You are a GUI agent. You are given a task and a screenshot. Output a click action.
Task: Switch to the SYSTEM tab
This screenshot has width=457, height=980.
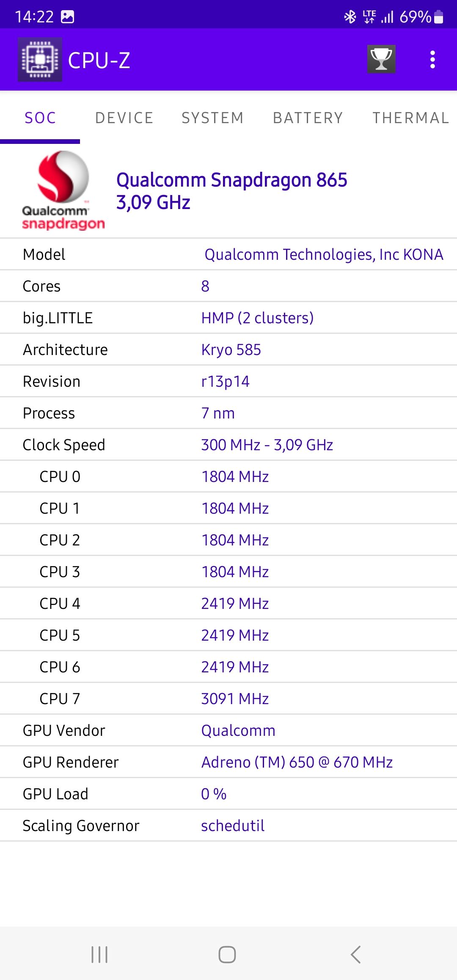click(x=212, y=118)
